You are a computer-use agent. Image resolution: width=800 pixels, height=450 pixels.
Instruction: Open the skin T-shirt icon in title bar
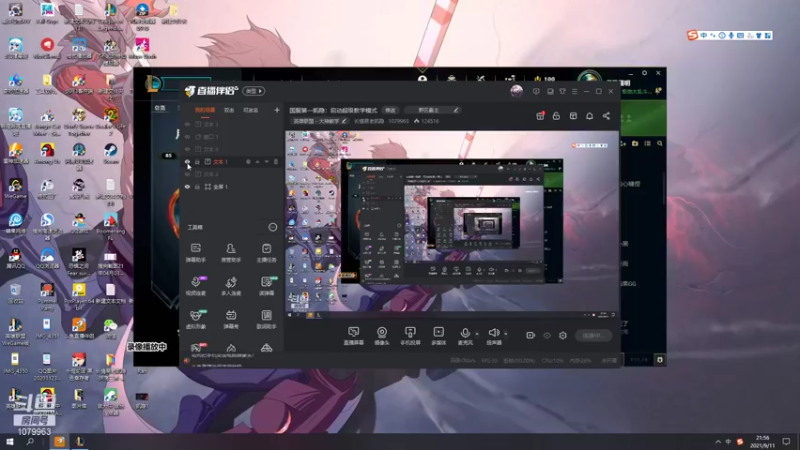coord(562,91)
